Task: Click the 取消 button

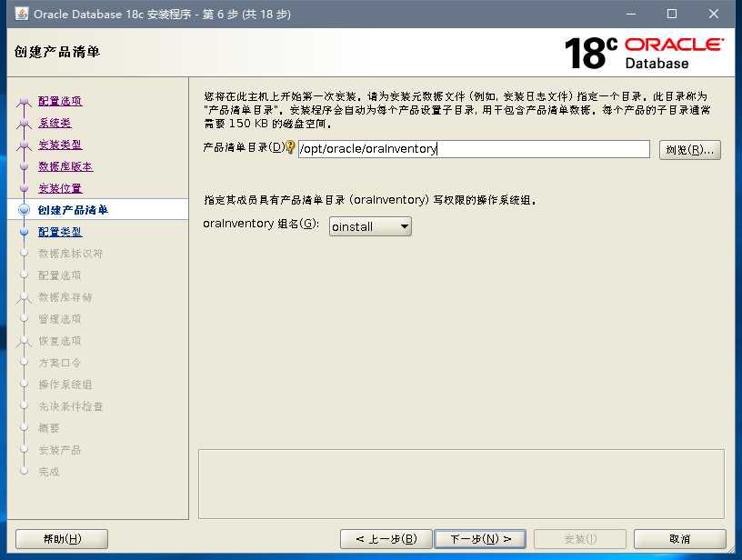Action: tap(679, 539)
